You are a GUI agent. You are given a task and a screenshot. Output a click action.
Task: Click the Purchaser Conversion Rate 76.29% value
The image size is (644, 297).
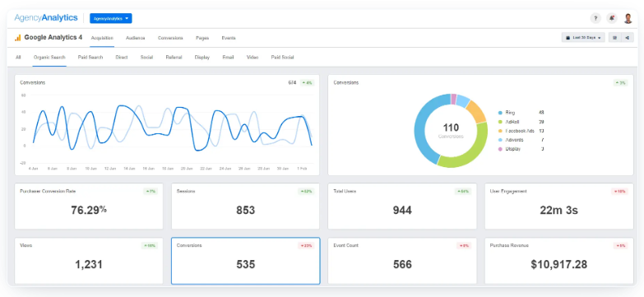tap(89, 210)
